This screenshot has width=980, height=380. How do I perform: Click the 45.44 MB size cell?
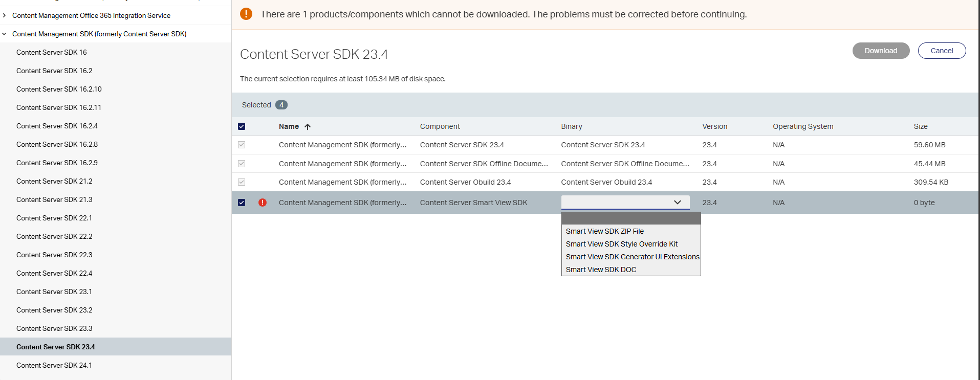(929, 164)
